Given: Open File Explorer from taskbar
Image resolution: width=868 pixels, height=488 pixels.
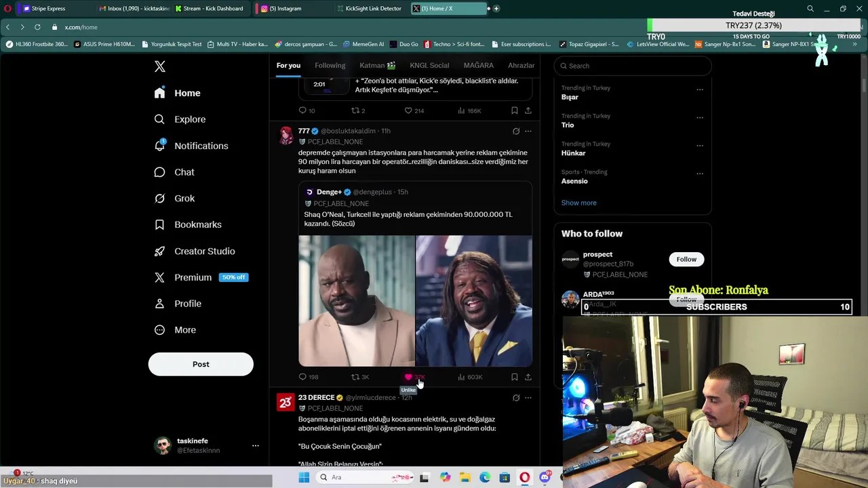Looking at the screenshot, I should tap(465, 477).
